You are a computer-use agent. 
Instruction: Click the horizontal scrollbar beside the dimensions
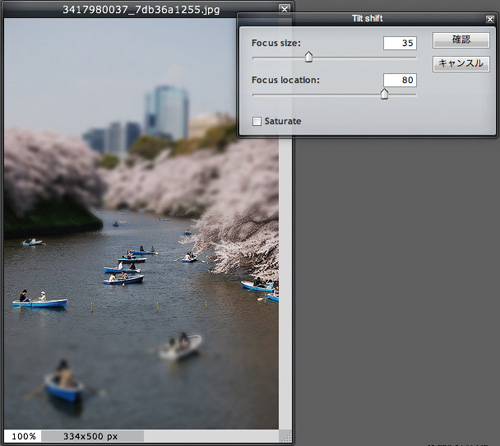tap(211, 436)
